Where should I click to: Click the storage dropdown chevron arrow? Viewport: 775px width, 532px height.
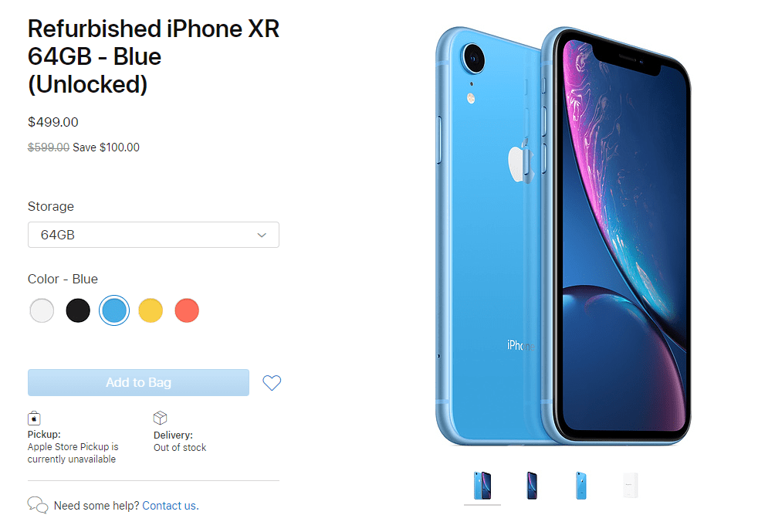point(262,236)
